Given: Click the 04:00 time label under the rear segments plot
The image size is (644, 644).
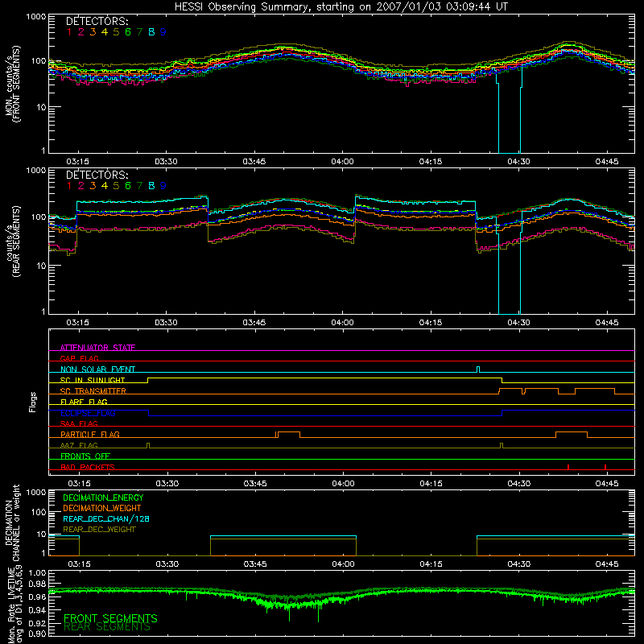Looking at the screenshot, I should (x=343, y=323).
